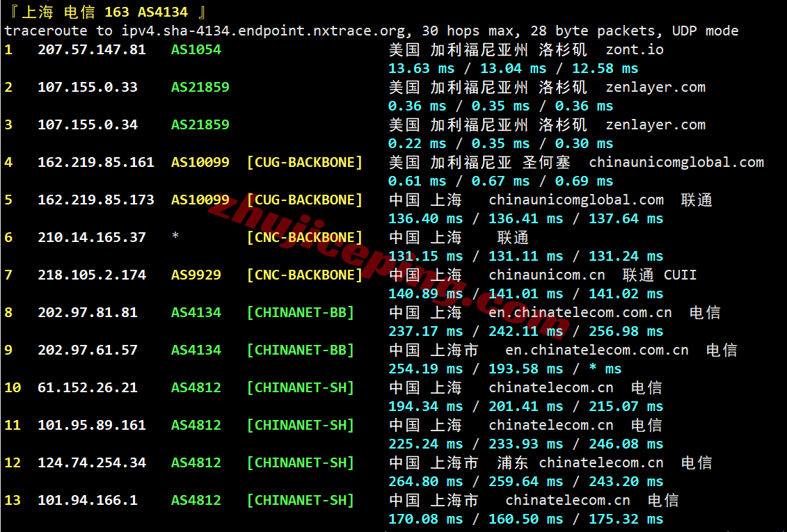Select the zont.io domain text
This screenshot has width=787, height=532.
click(x=635, y=49)
